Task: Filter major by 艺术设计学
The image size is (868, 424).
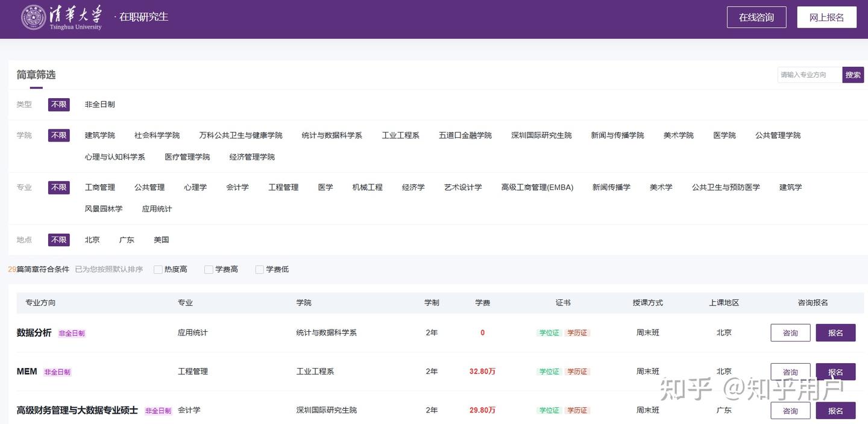Action: pos(463,187)
